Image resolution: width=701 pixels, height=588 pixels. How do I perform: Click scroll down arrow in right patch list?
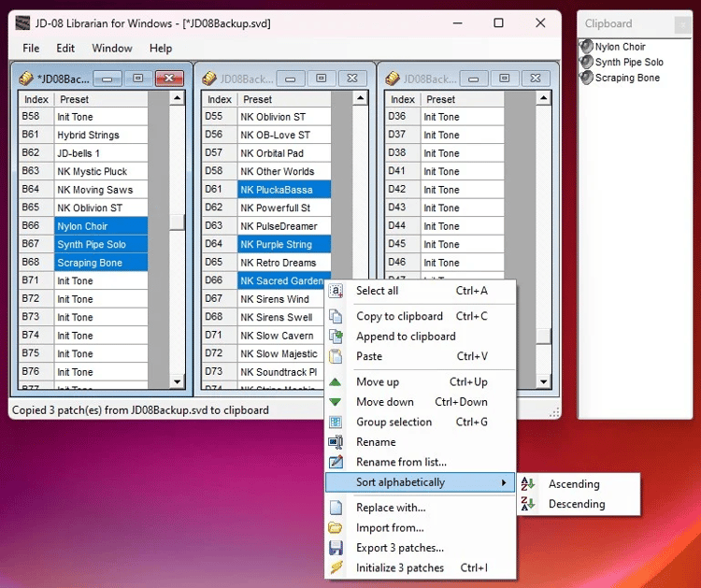coord(544,381)
